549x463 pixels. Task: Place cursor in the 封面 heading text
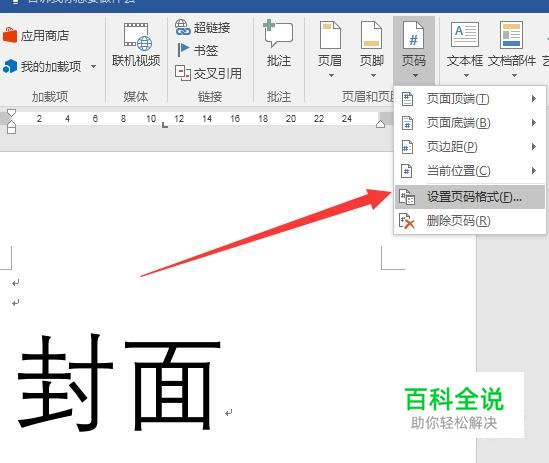click(118, 382)
